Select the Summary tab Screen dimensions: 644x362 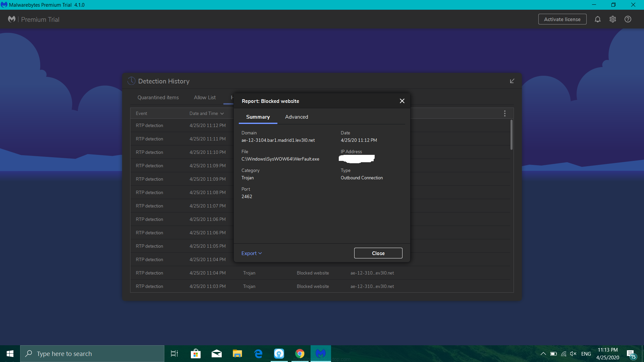click(258, 117)
